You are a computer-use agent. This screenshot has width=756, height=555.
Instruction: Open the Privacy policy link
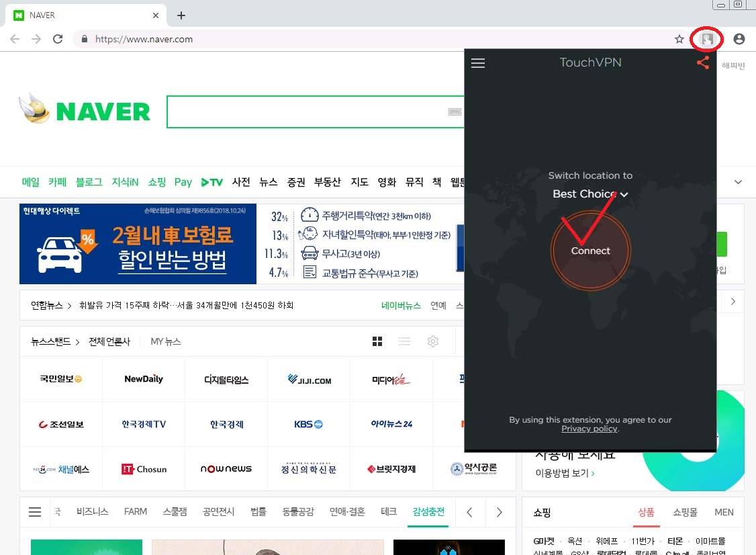(x=589, y=429)
